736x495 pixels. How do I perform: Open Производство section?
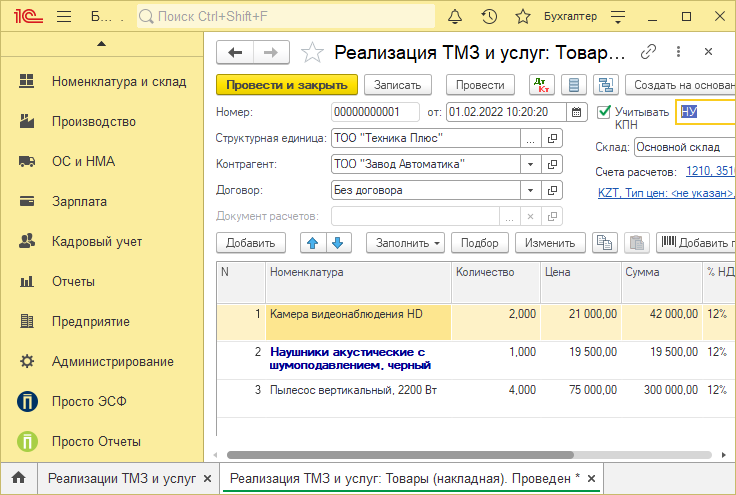103,122
